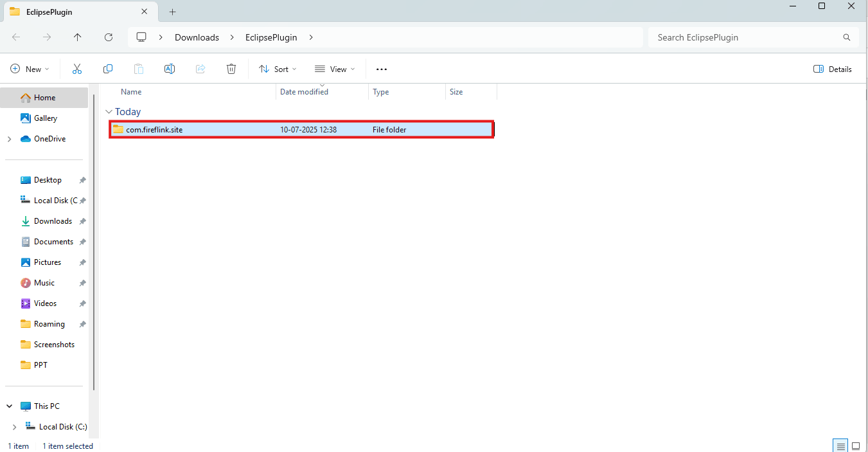Click pin icon next to Pictures
Image resolution: width=868 pixels, height=452 pixels.
click(82, 262)
